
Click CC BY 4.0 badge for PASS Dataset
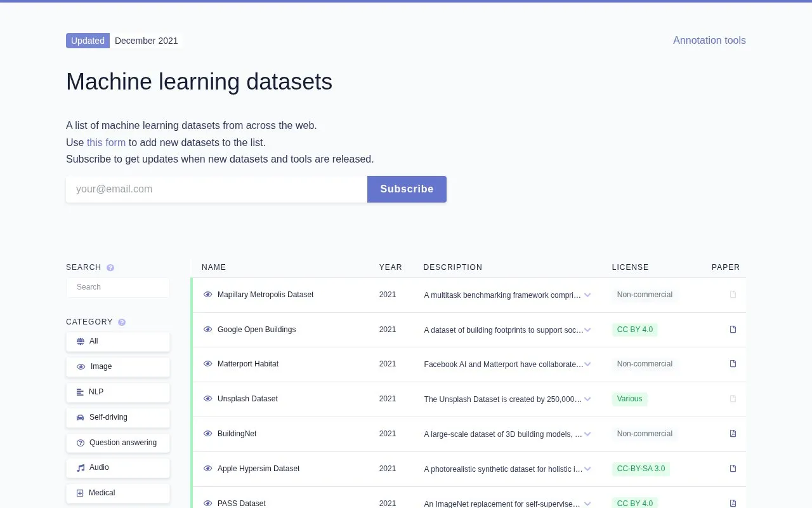635,503
